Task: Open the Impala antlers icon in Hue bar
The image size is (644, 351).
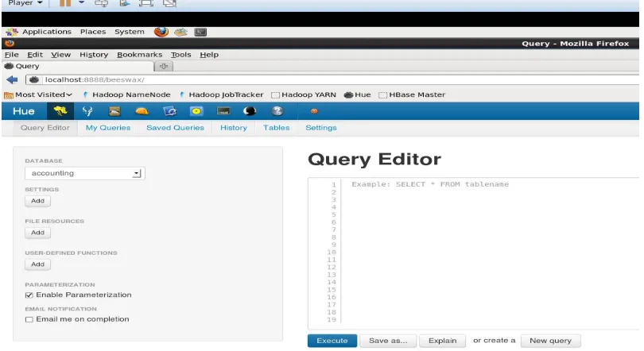Action: pyautogui.click(x=87, y=111)
